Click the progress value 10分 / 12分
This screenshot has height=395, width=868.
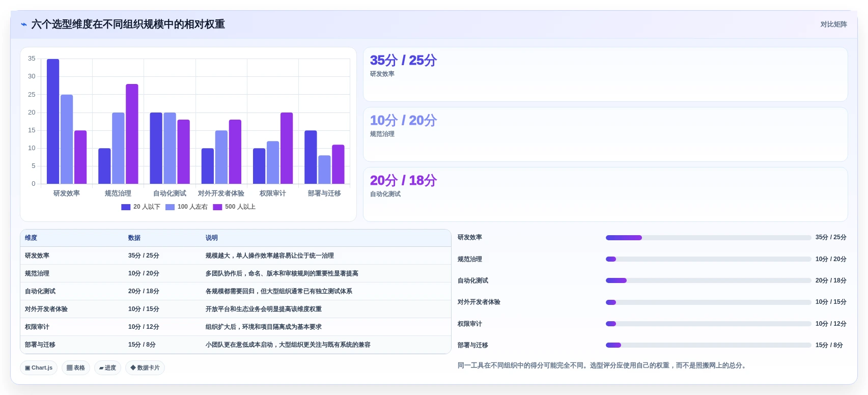tap(831, 324)
